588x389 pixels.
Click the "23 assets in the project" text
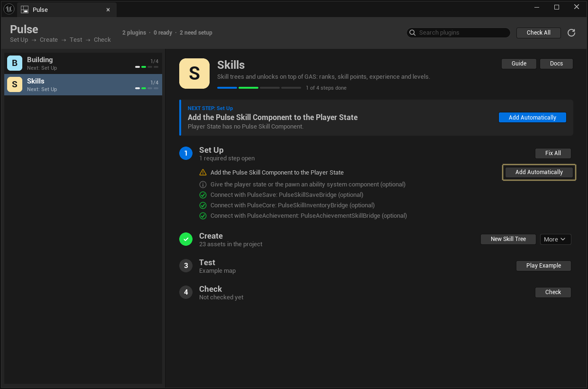(230, 244)
